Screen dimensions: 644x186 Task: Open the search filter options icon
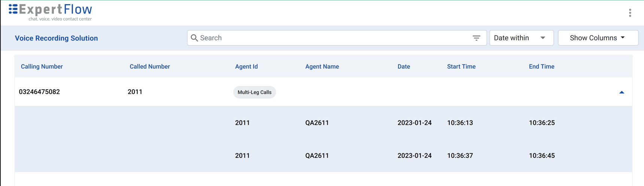476,38
